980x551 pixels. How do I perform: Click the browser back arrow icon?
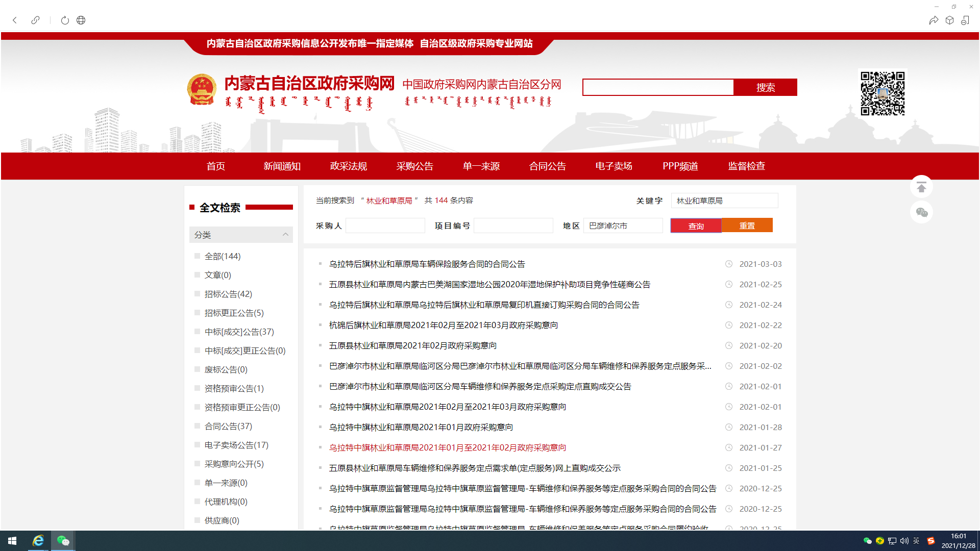(15, 20)
